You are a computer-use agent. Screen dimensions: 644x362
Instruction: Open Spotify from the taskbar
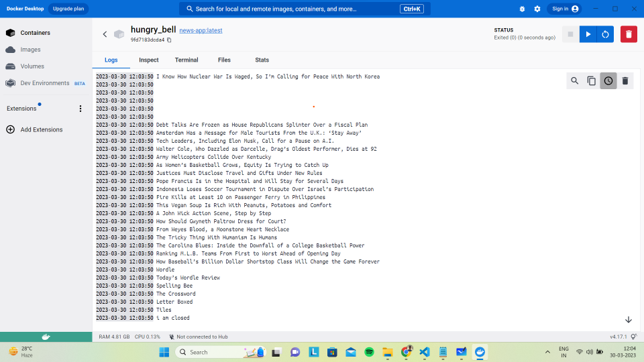[369, 352]
